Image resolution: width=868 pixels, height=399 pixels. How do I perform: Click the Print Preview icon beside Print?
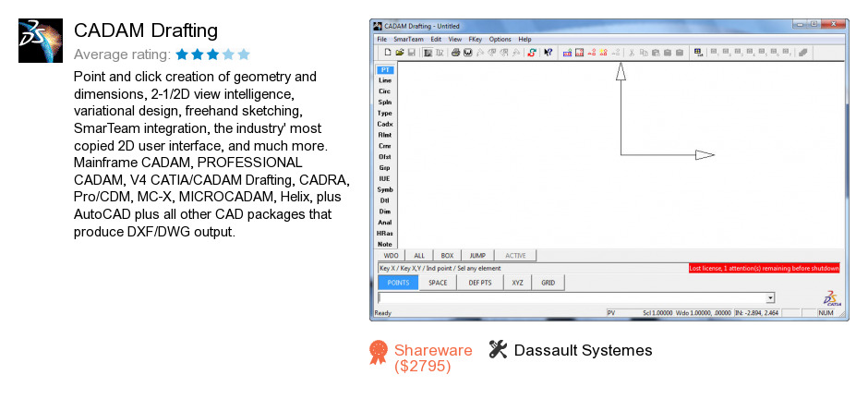[x=468, y=53]
